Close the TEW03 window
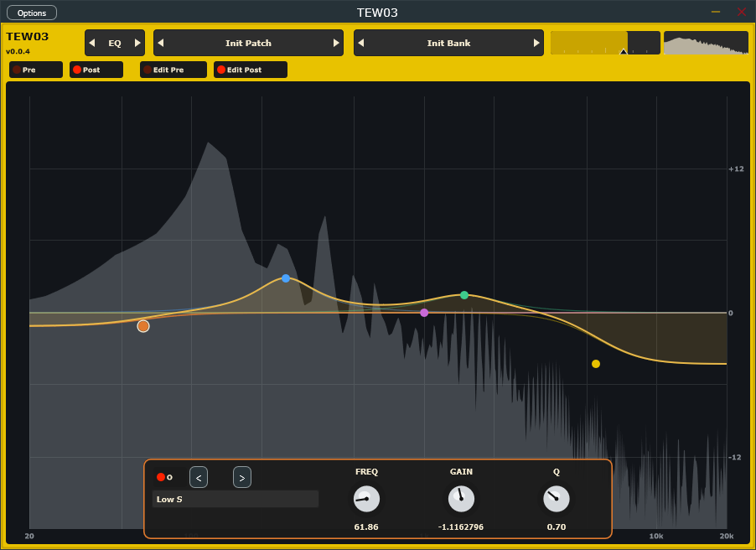Image resolution: width=756 pixels, height=550 pixels. pyautogui.click(x=742, y=12)
